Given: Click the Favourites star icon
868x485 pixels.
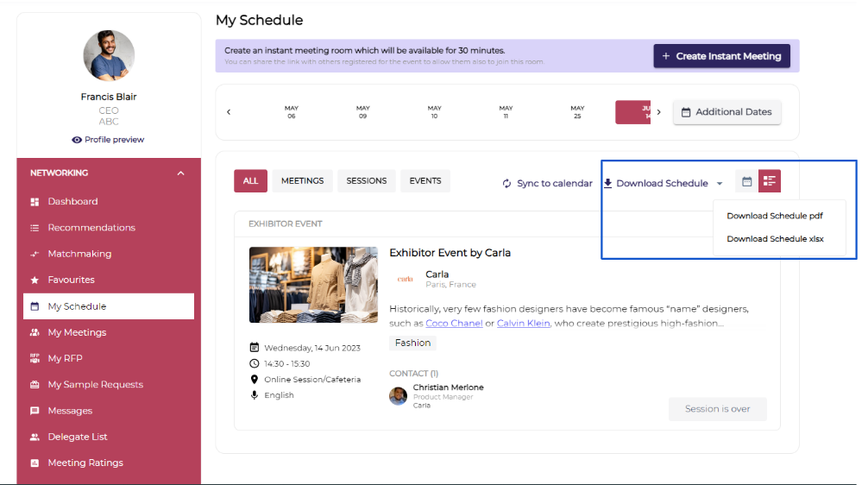Looking at the screenshot, I should [x=35, y=280].
